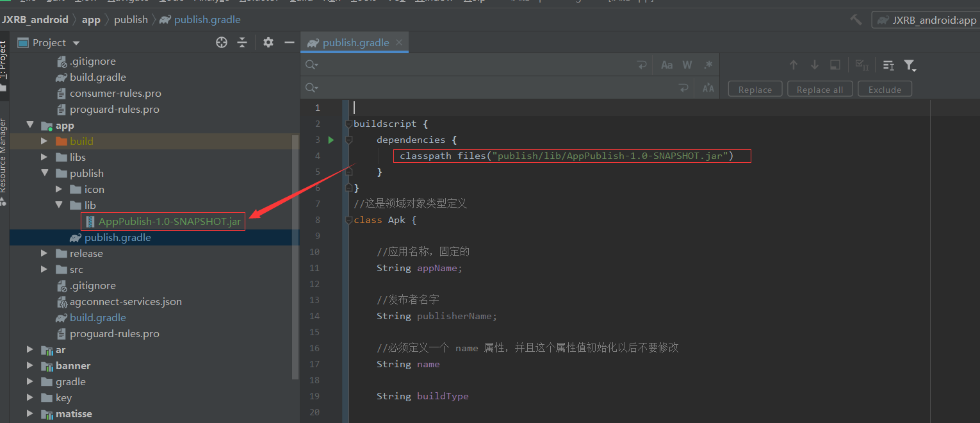Open results in Find tool window icon

(x=888, y=65)
